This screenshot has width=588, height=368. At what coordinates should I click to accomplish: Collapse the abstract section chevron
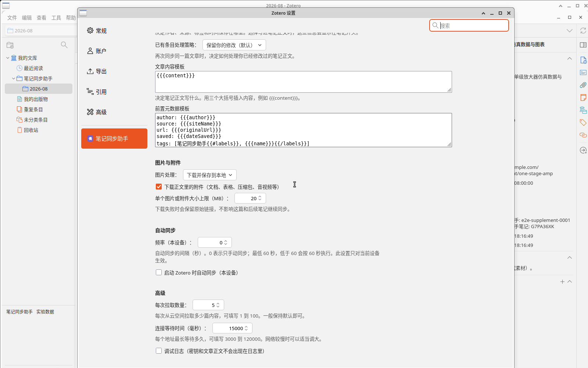pyautogui.click(x=570, y=257)
